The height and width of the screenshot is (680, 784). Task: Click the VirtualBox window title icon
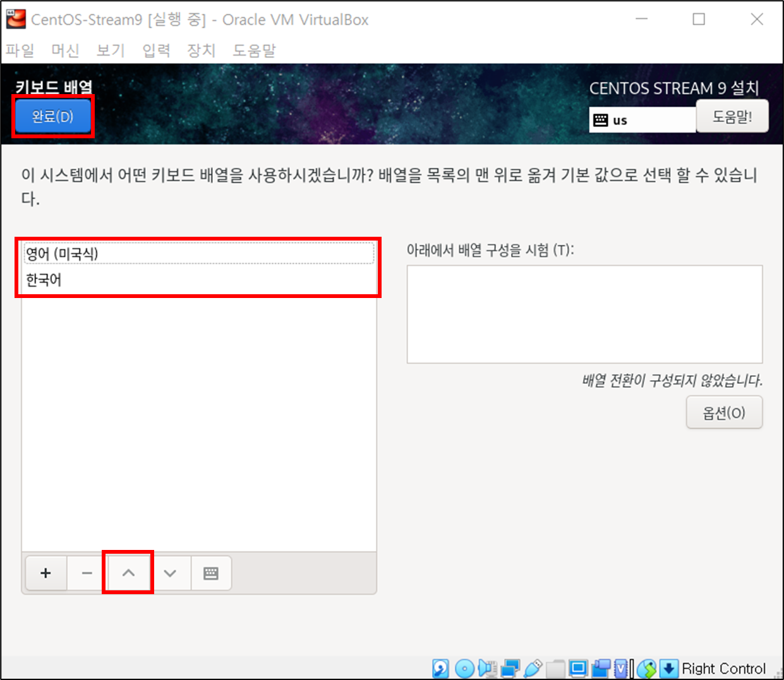[x=16, y=19]
